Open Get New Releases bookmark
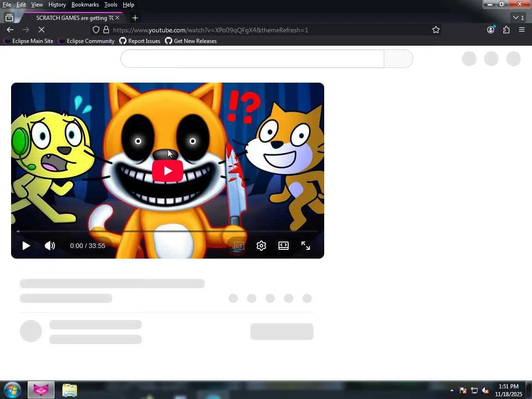 tap(191, 41)
